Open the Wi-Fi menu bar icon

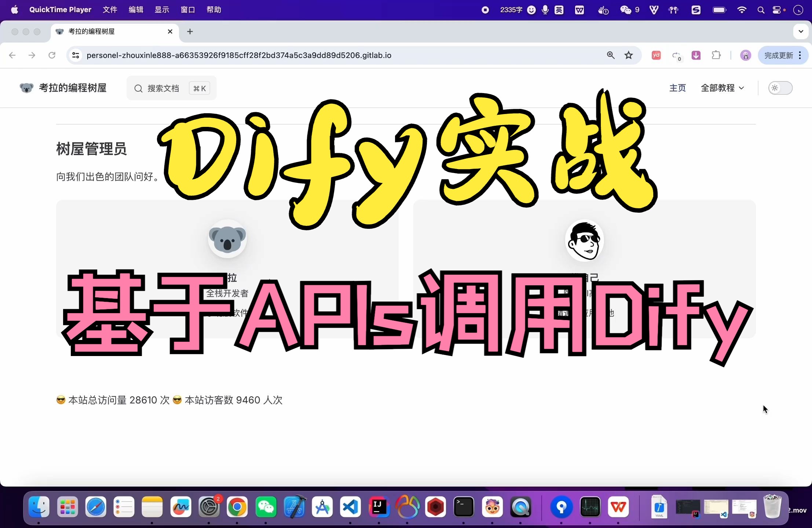click(742, 10)
